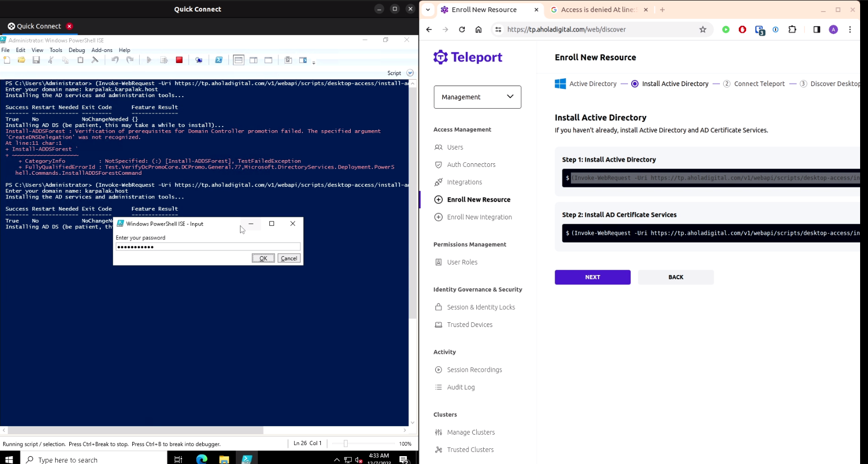This screenshot has height=464, width=868.
Task: Open File Explorer from taskbar
Action: (x=224, y=459)
